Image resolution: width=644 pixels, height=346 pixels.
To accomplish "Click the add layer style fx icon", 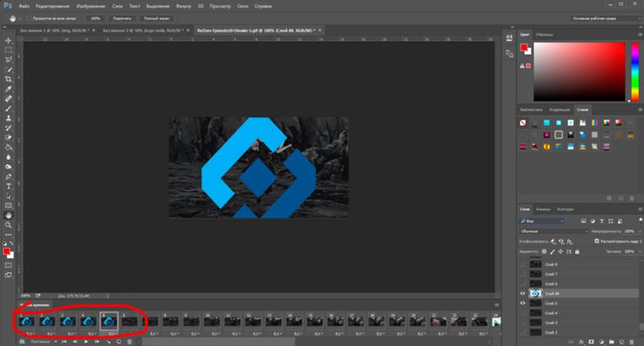I will (581, 341).
